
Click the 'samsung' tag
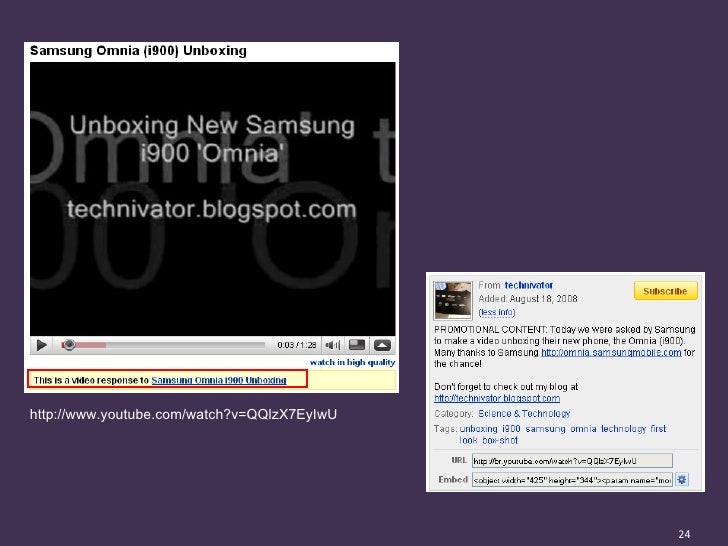tap(545, 429)
